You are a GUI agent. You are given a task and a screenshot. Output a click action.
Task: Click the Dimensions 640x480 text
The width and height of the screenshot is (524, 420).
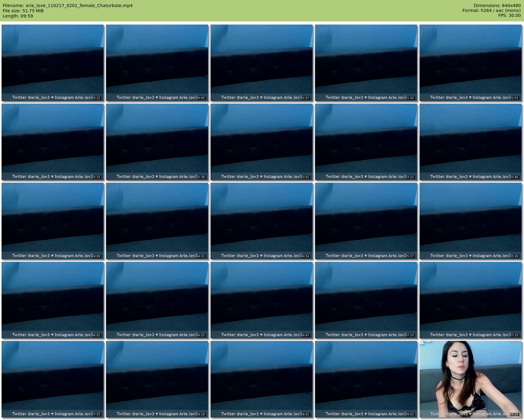[x=497, y=6]
